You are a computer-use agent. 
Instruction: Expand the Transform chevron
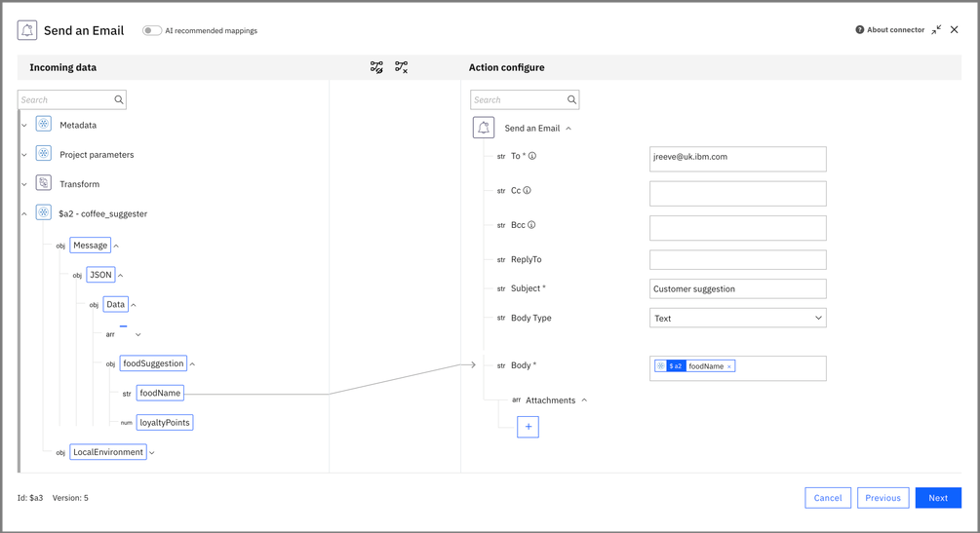coord(24,184)
